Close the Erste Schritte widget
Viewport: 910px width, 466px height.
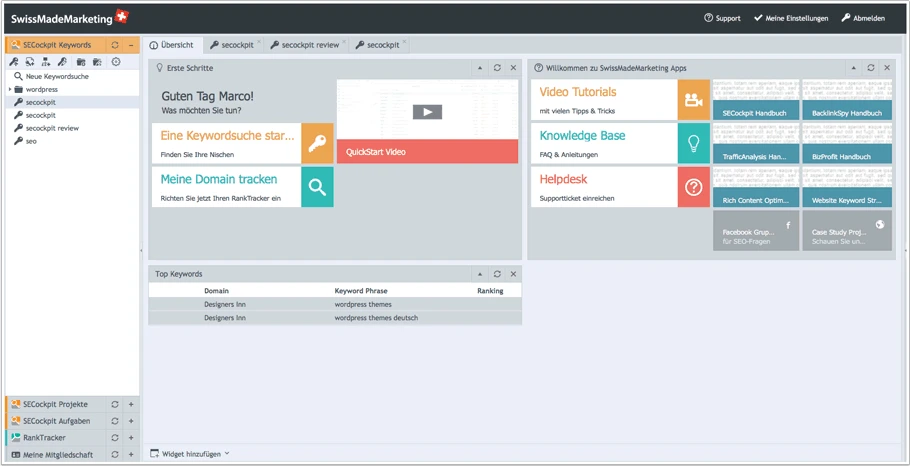click(513, 68)
